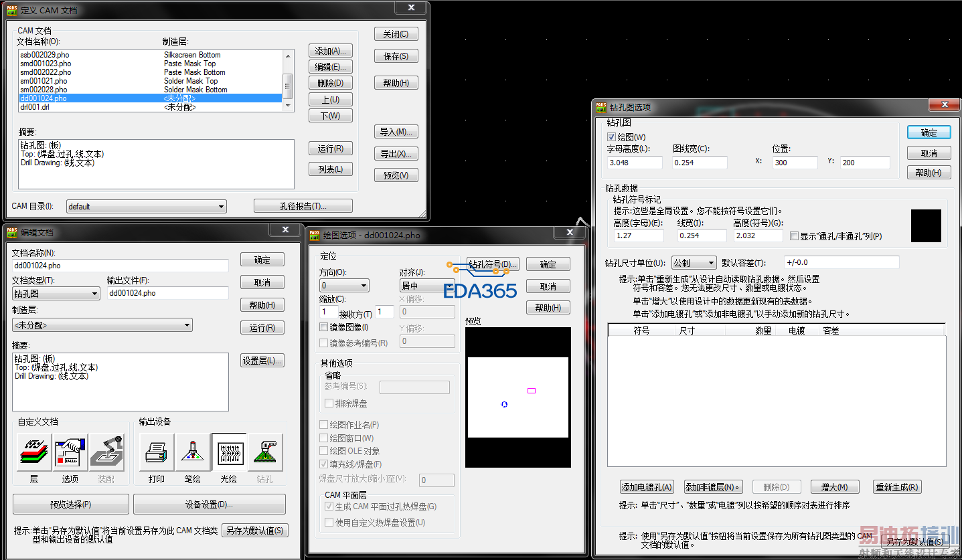Toggle the 镜像参考编号(R) checkbox
Image resolution: width=962 pixels, height=560 pixels.
[324, 343]
